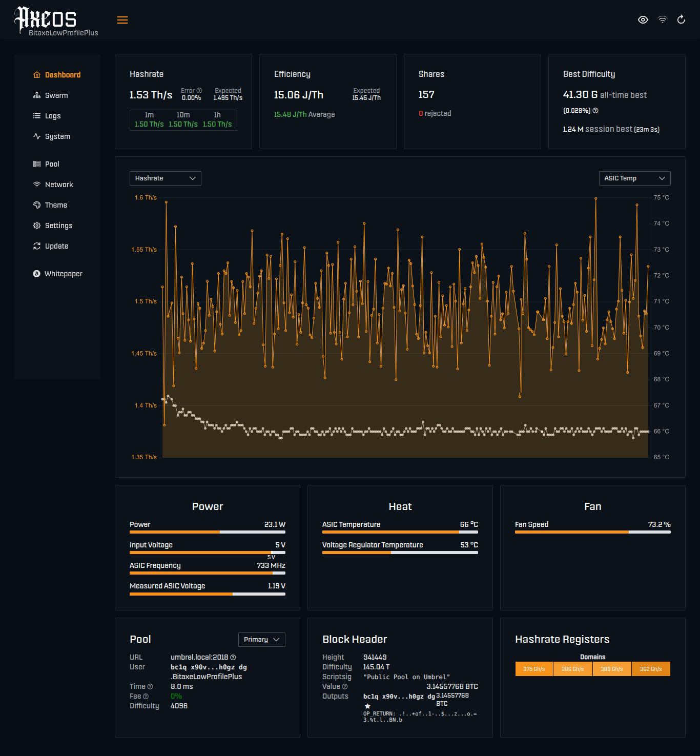Click the 15.06 J/Th efficiency value
The image size is (700, 756).
[299, 95]
